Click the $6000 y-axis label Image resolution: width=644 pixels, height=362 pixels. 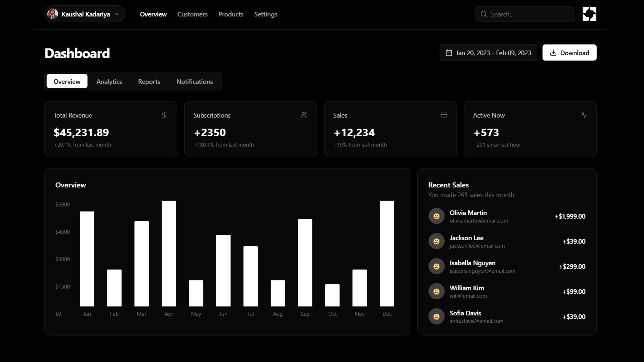pyautogui.click(x=63, y=205)
